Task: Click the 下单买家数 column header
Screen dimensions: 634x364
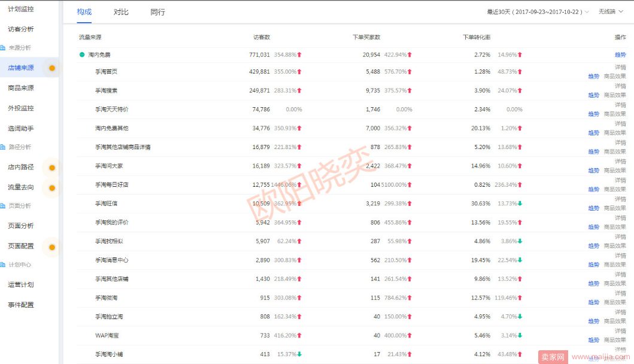Action: 366,37
